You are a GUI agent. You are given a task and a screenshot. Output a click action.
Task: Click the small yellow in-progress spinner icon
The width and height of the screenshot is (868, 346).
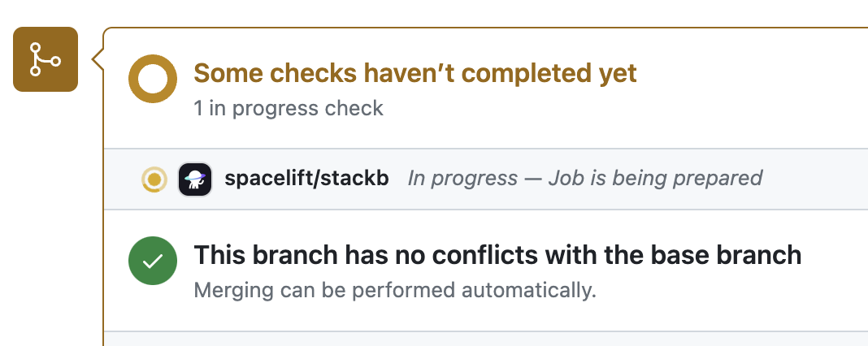[x=154, y=179]
